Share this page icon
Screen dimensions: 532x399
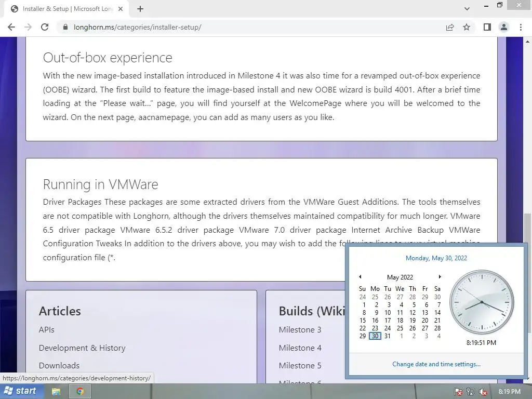tap(450, 27)
